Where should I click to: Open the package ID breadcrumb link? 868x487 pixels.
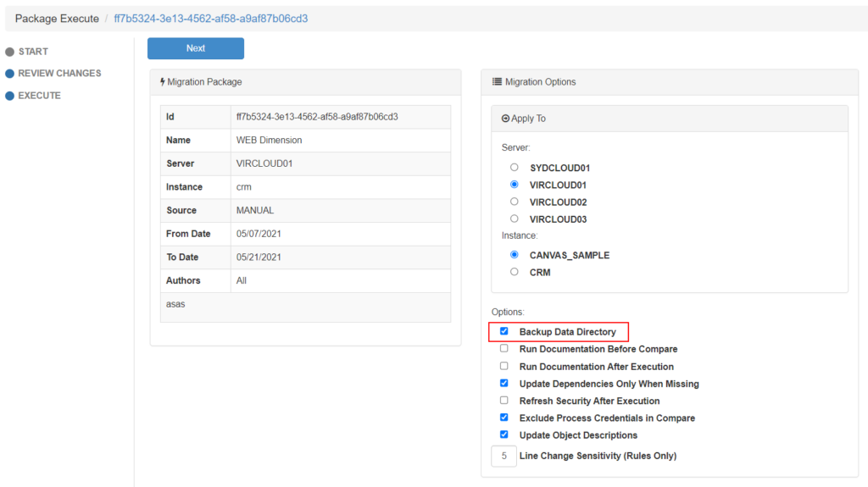pos(211,18)
